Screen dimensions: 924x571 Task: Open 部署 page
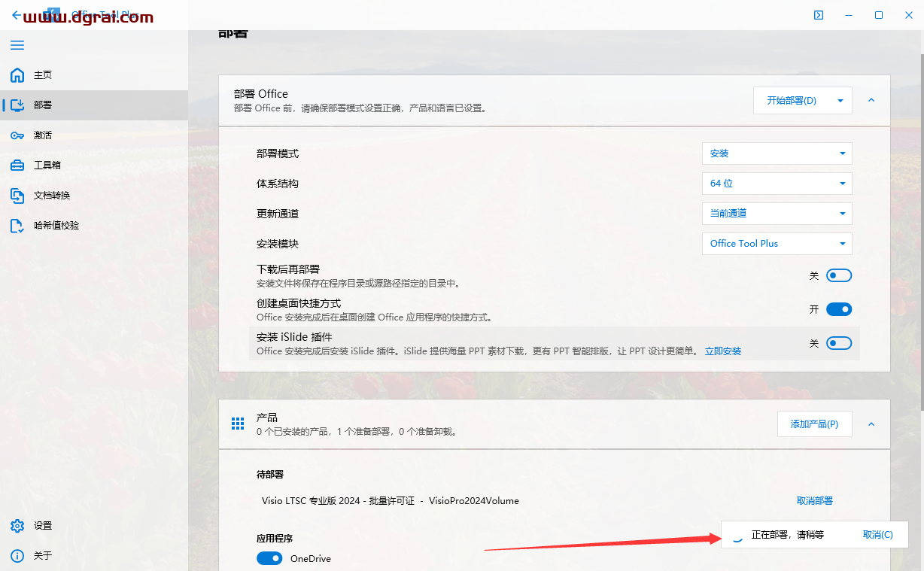tap(94, 105)
